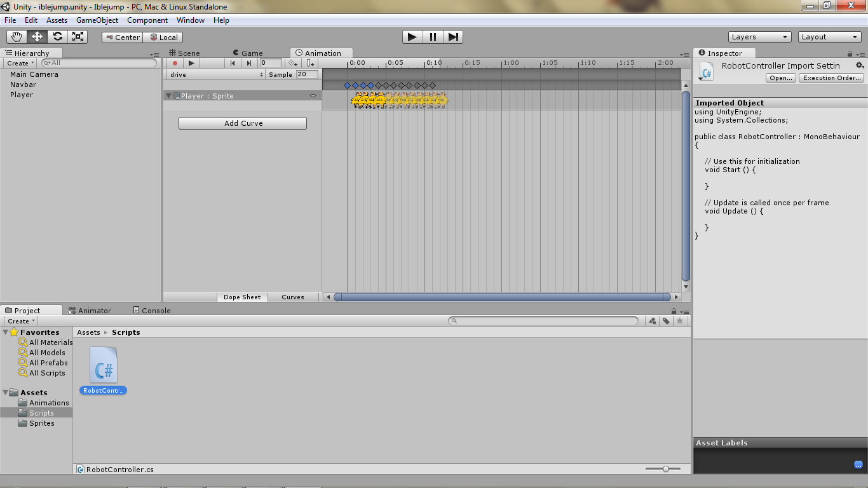Open the 'drive' animation clip dropdown
The height and width of the screenshot is (488, 868).
[215, 74]
